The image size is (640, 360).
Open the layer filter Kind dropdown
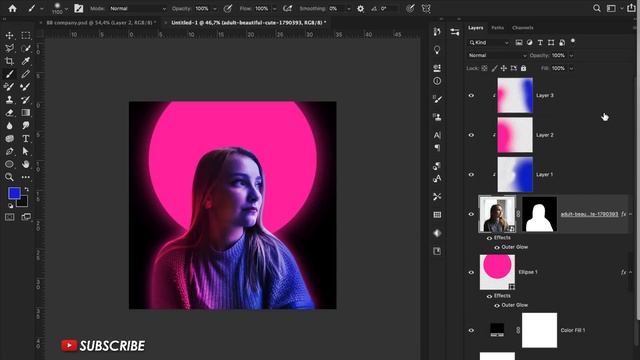[x=489, y=42]
